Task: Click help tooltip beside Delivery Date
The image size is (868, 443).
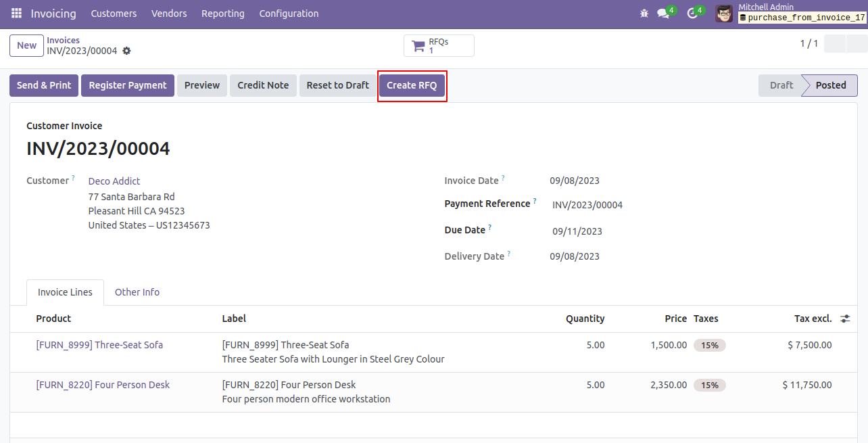Action: tap(509, 254)
